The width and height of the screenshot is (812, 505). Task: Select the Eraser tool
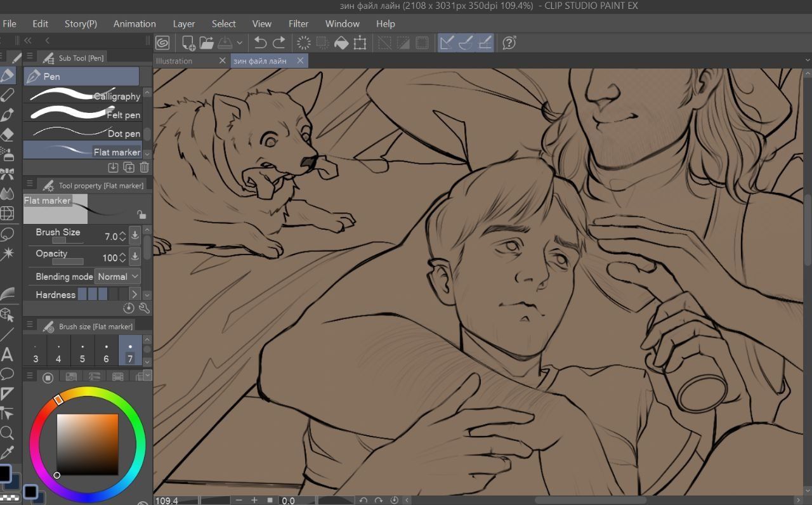coord(8,134)
